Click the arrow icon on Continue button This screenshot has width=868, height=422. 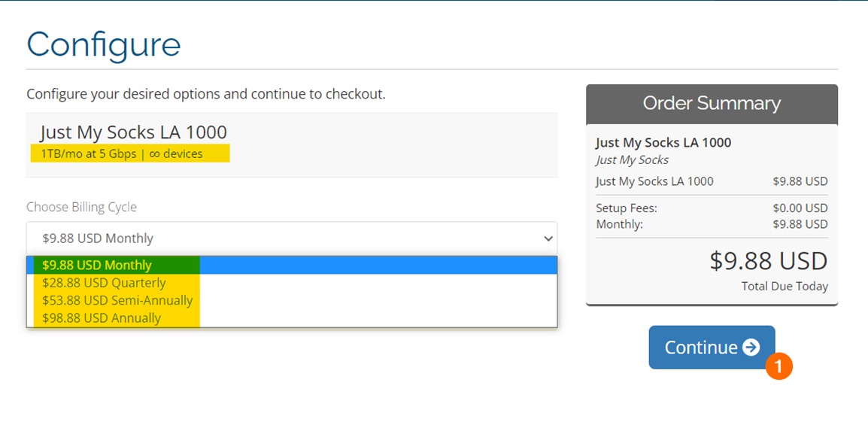point(751,347)
